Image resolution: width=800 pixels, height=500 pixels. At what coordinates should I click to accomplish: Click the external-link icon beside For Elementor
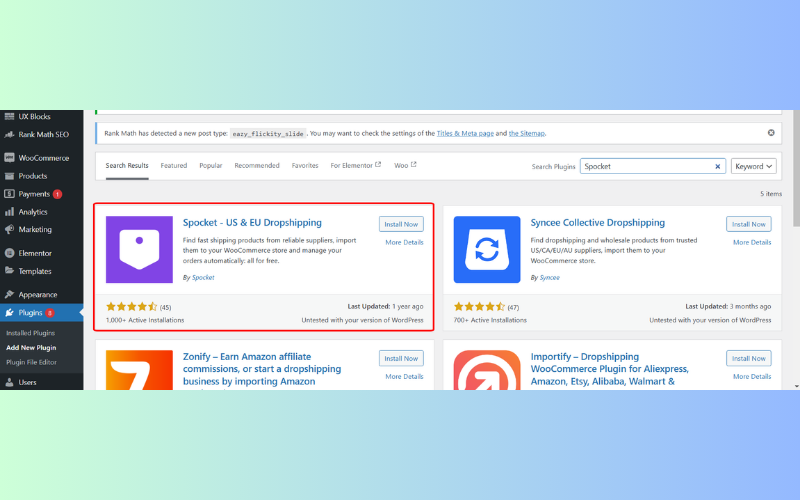click(378, 165)
